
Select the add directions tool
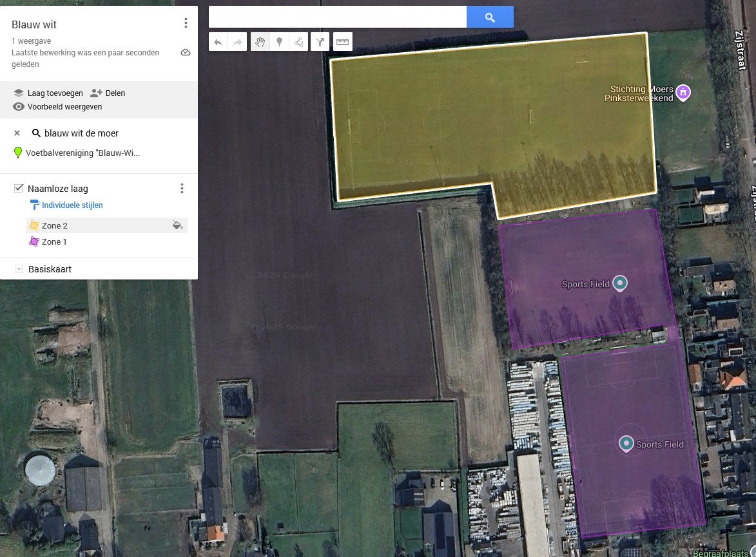(x=320, y=42)
